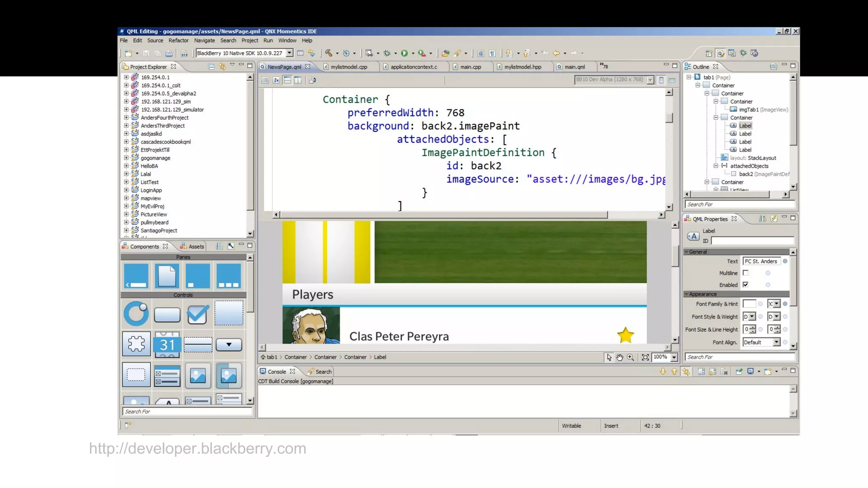The image size is (868, 488).
Task: Increment the Font Size stepper
Action: [753, 327]
